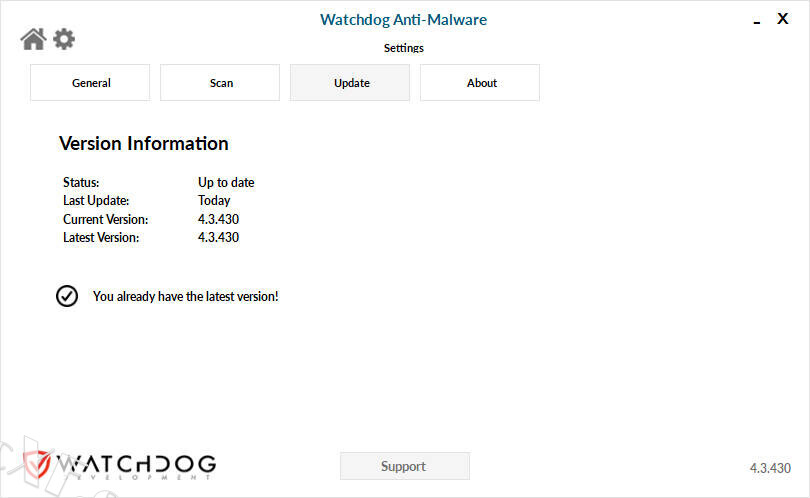Viewport: 810px width, 498px height.
Task: Click the Settings gear icon
Action: point(64,39)
